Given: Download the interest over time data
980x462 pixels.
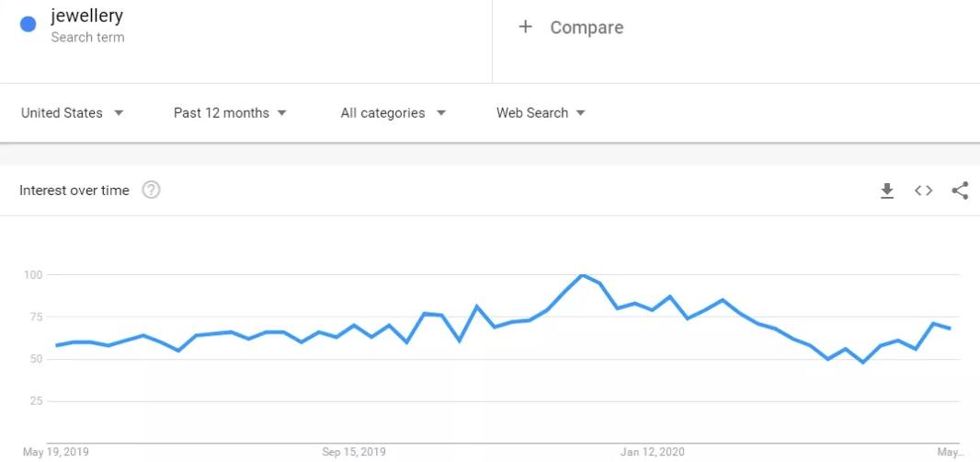Looking at the screenshot, I should [x=887, y=191].
